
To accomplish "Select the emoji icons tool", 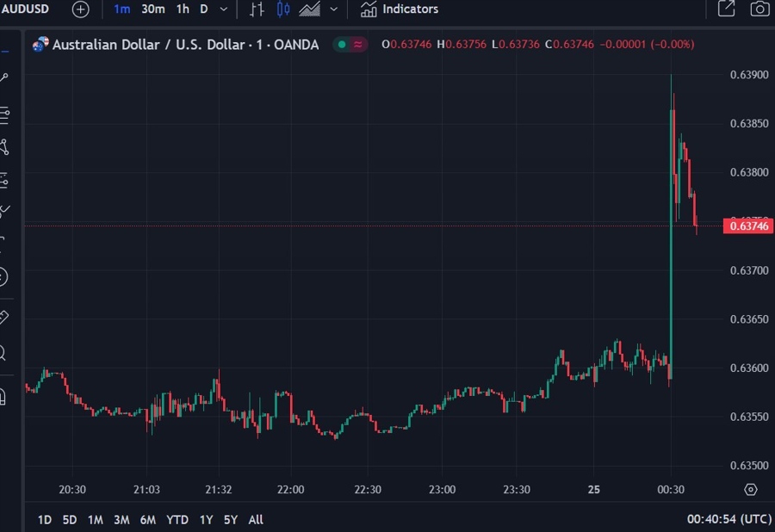I will (3, 276).
